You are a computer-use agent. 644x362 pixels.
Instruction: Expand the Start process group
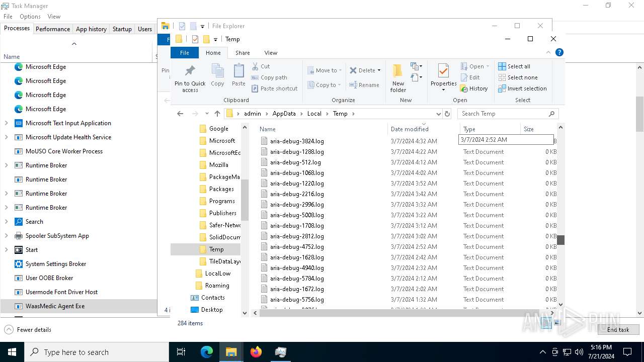click(x=6, y=250)
